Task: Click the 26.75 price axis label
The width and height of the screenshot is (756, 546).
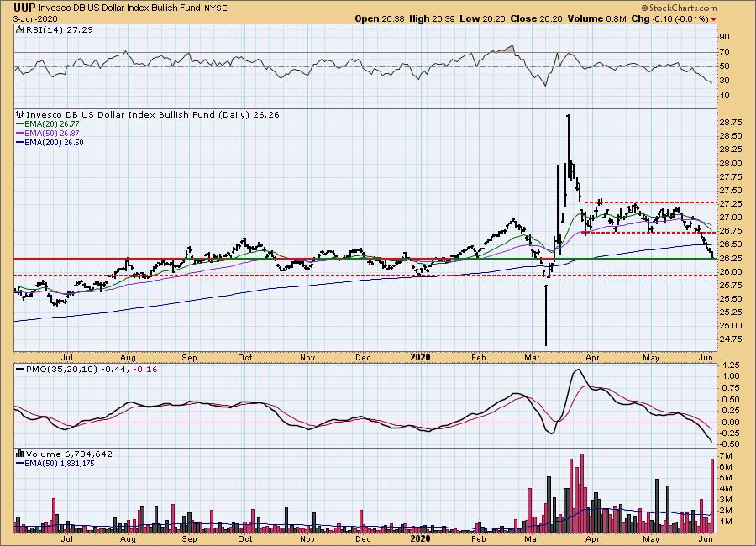Action: coord(731,231)
